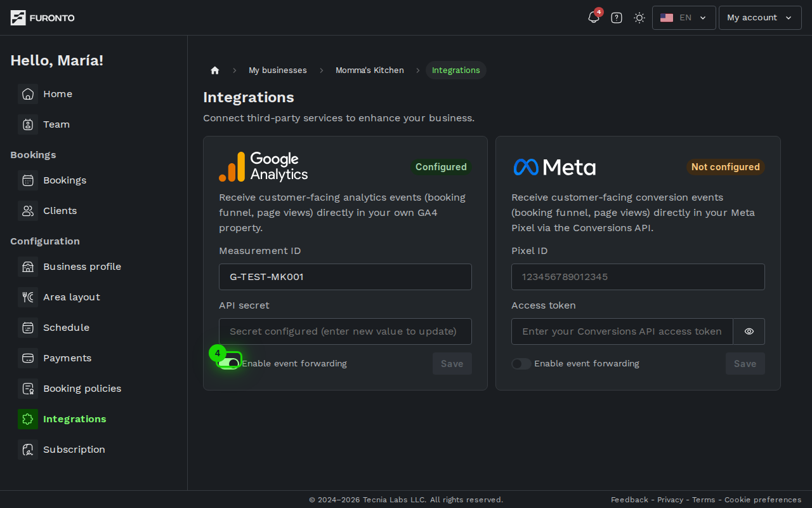Click the Configured status badge
The image size is (812, 508).
point(441,167)
